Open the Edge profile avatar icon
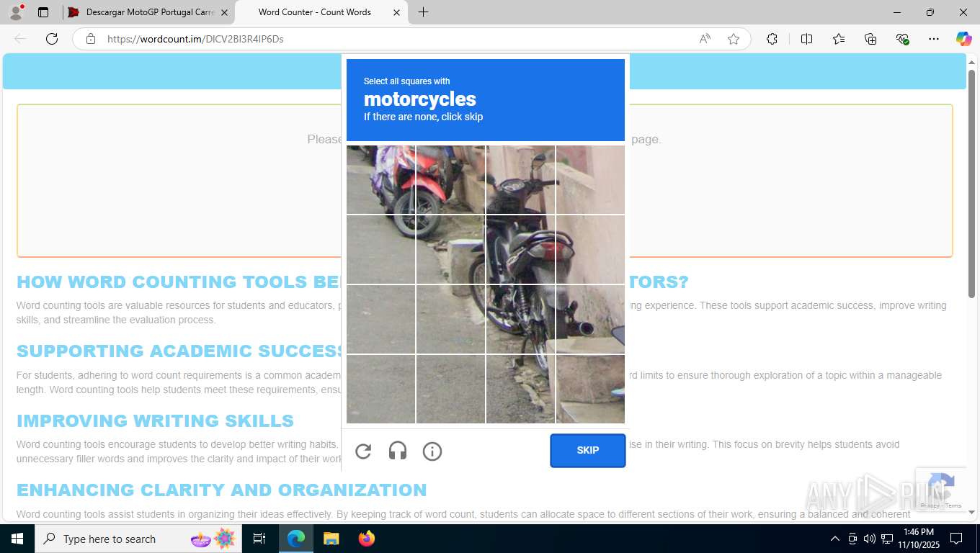Screen dimensions: 980x553 point(16,12)
